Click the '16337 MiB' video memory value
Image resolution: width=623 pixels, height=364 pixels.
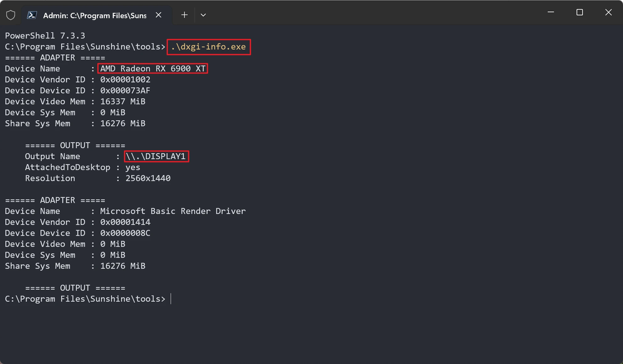123,102
